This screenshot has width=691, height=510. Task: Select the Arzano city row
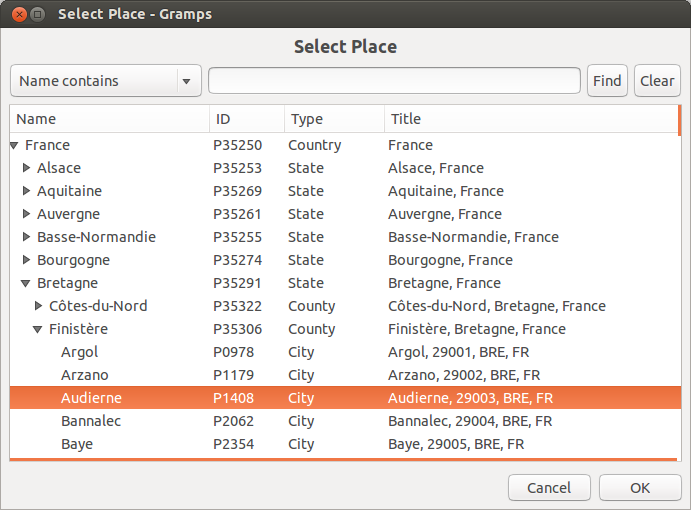tap(346, 375)
